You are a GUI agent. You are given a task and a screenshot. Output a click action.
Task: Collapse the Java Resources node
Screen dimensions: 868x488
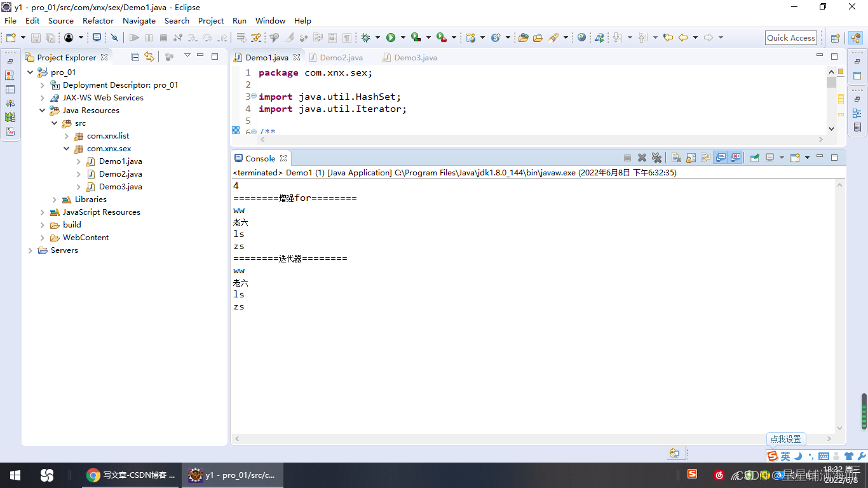tap(42, 111)
